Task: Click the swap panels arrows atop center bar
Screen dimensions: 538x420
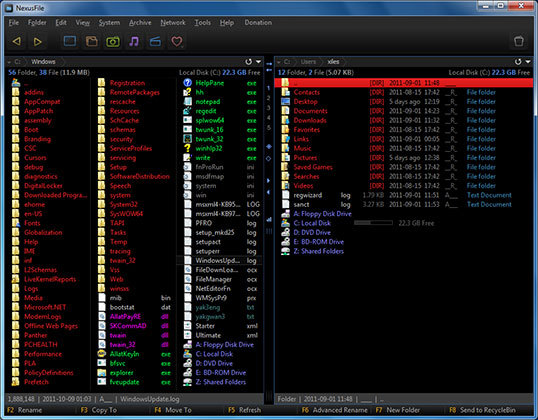Action: coord(269,67)
